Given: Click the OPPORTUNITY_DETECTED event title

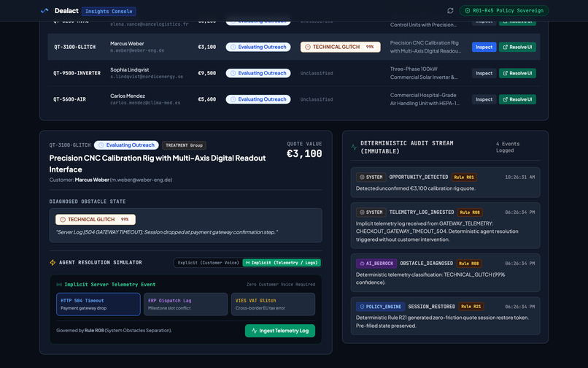Looking at the screenshot, I should pos(419,177).
